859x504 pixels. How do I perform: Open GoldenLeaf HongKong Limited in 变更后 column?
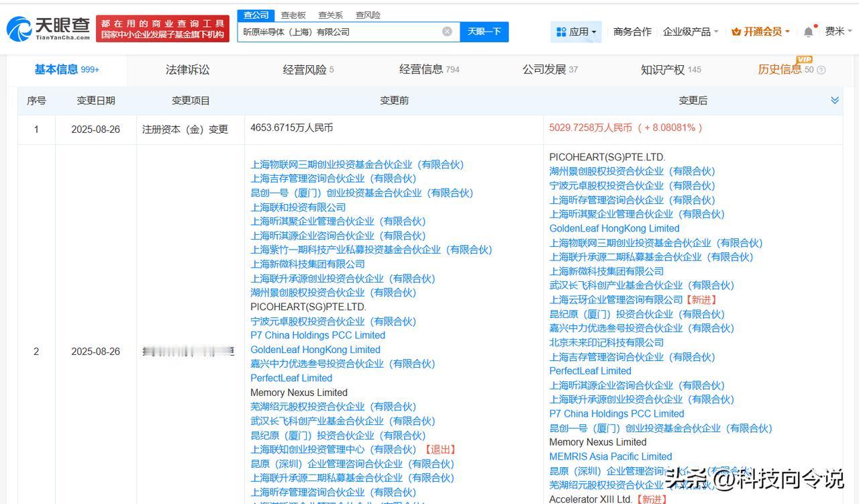coord(615,228)
